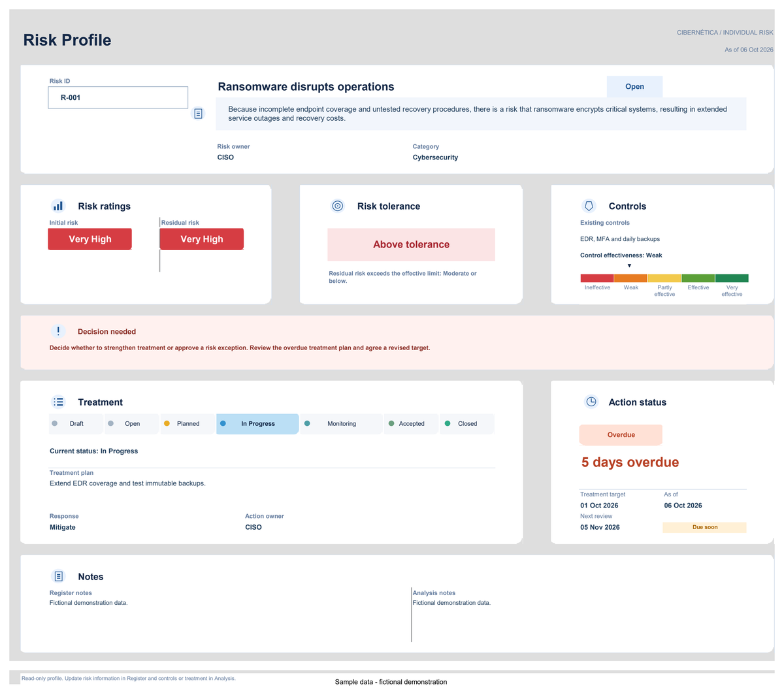The height and width of the screenshot is (695, 784).
Task: Click the Register notes heading
Action: tap(71, 593)
